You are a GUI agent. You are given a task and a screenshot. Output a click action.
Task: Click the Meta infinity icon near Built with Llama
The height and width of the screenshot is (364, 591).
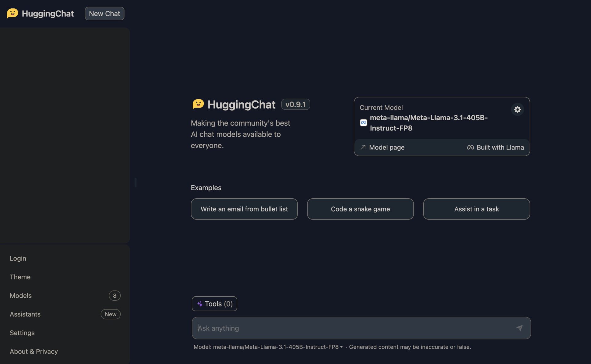coord(470,148)
